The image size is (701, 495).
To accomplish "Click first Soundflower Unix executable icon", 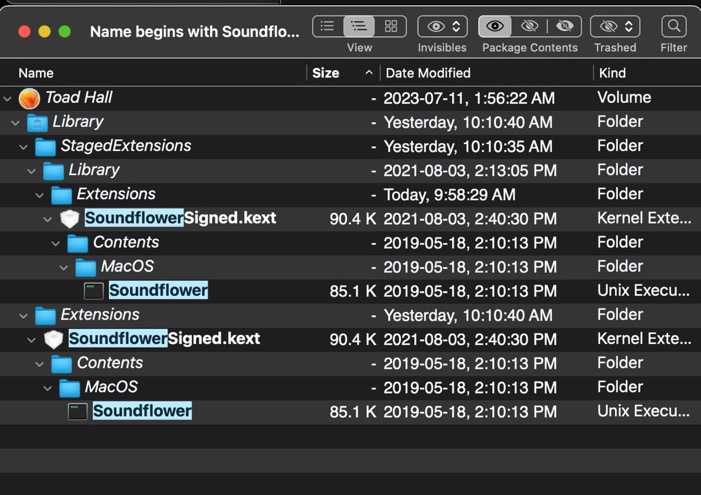I will pos(94,291).
